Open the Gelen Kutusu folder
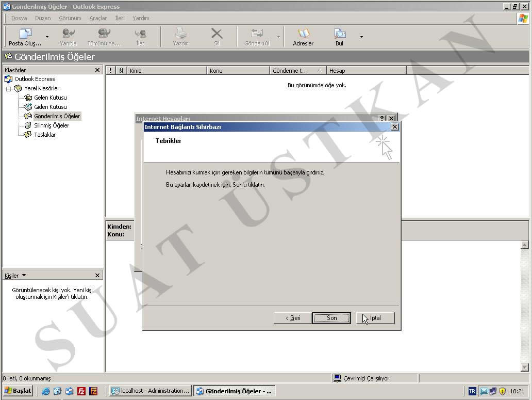Screen dimensions: 532x400 50,98
